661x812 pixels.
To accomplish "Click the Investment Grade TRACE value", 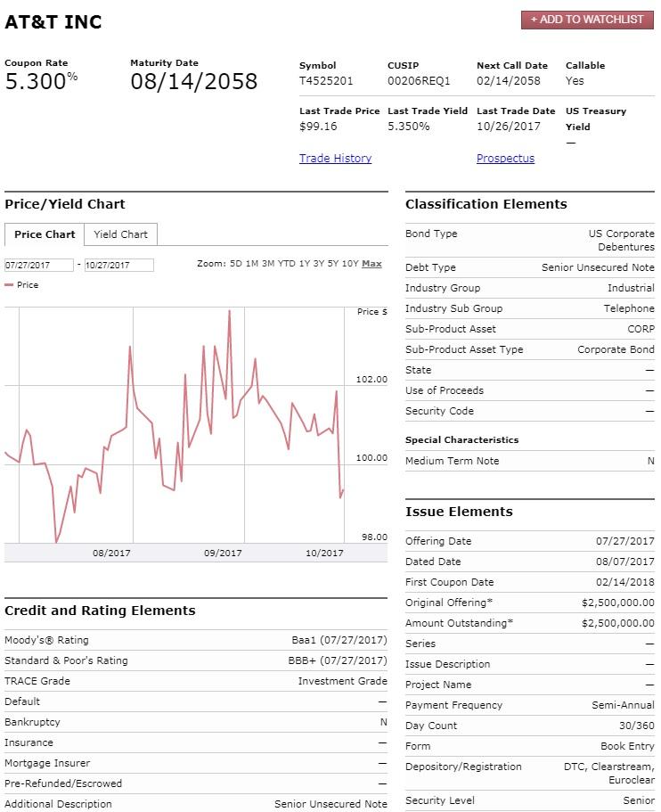I will coord(342,682).
